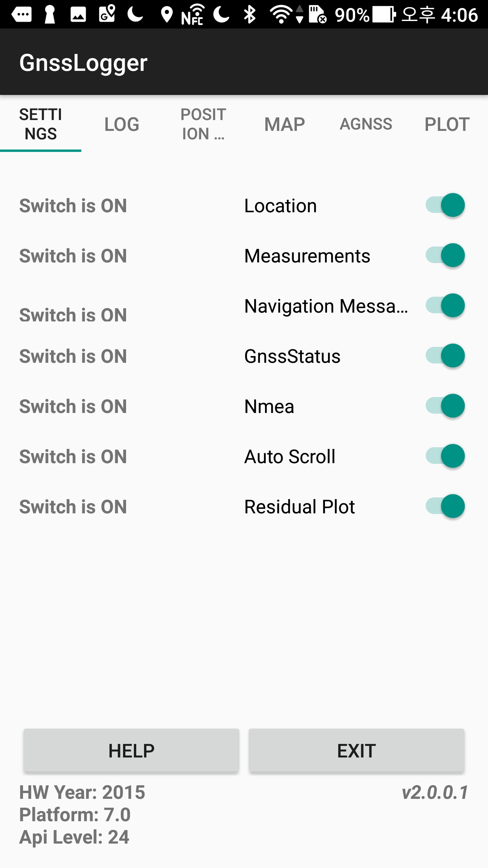Screen dimensions: 488x868
Task: Turn off Auto Scroll
Action: [x=445, y=456]
